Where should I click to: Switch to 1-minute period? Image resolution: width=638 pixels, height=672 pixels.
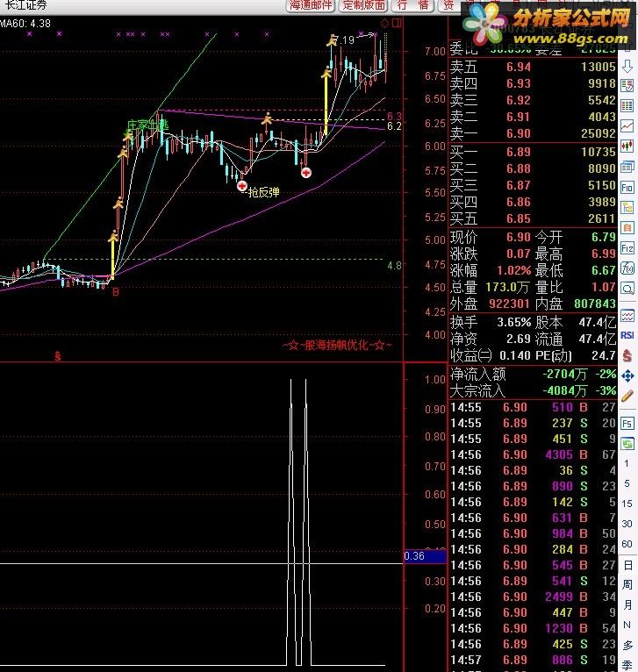[627, 463]
